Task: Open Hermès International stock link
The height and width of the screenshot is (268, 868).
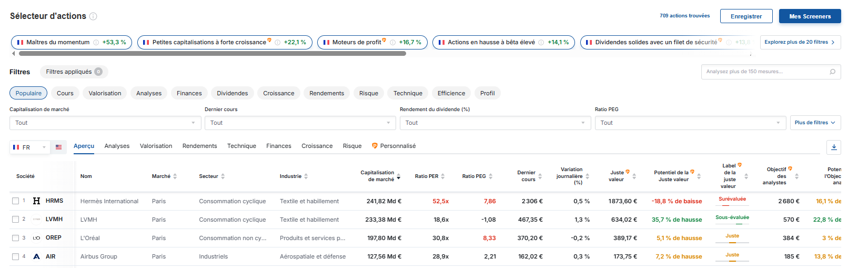Action: tap(109, 201)
